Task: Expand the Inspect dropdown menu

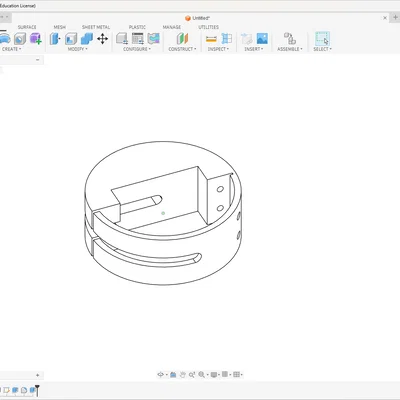Action: click(218, 49)
